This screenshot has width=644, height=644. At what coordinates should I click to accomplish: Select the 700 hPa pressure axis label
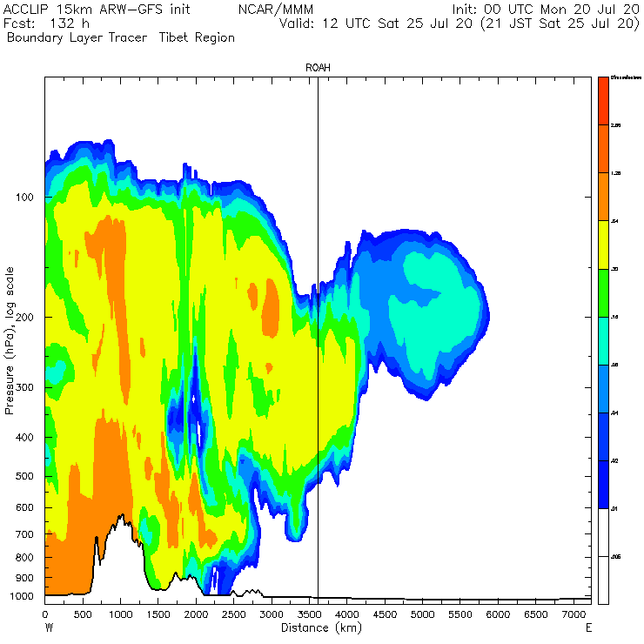[x=24, y=534]
